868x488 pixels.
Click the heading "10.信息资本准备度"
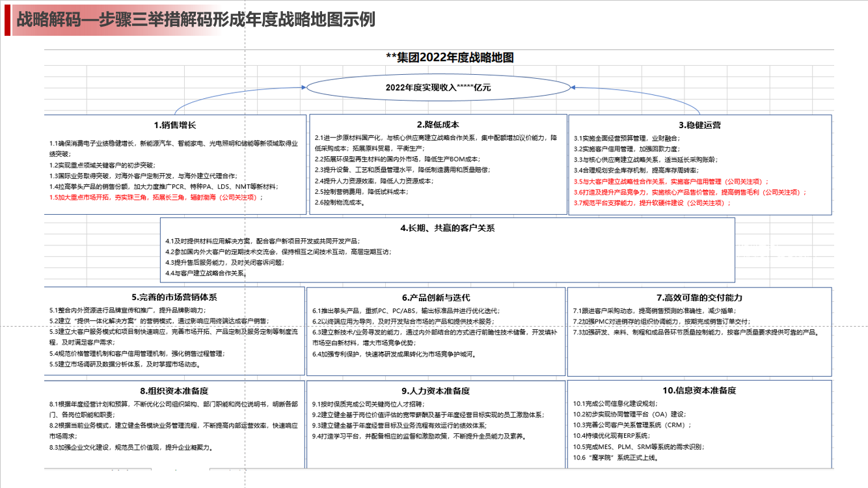pos(699,390)
